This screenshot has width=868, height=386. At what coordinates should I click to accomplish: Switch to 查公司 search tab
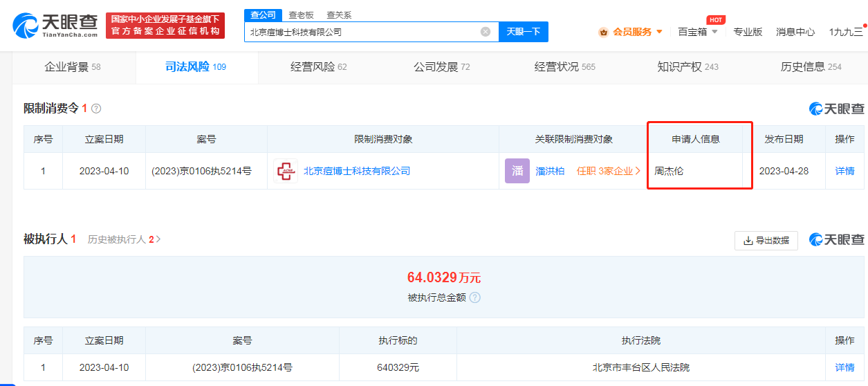point(263,15)
